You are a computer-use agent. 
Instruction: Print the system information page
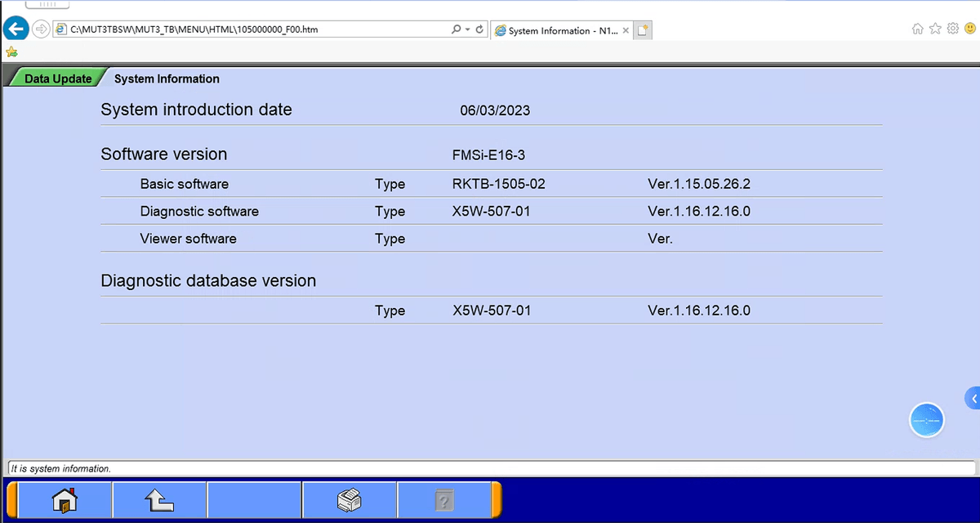[x=350, y=499]
